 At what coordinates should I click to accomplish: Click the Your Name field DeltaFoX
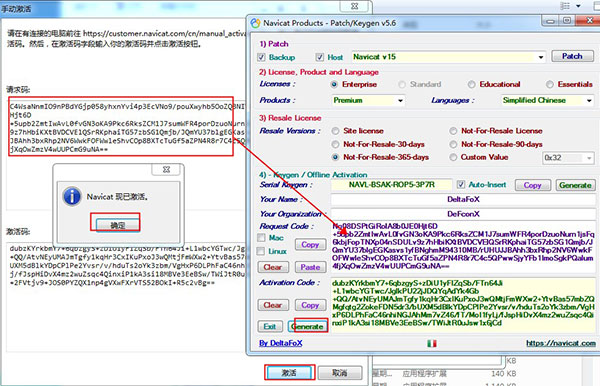pyautogui.click(x=463, y=199)
